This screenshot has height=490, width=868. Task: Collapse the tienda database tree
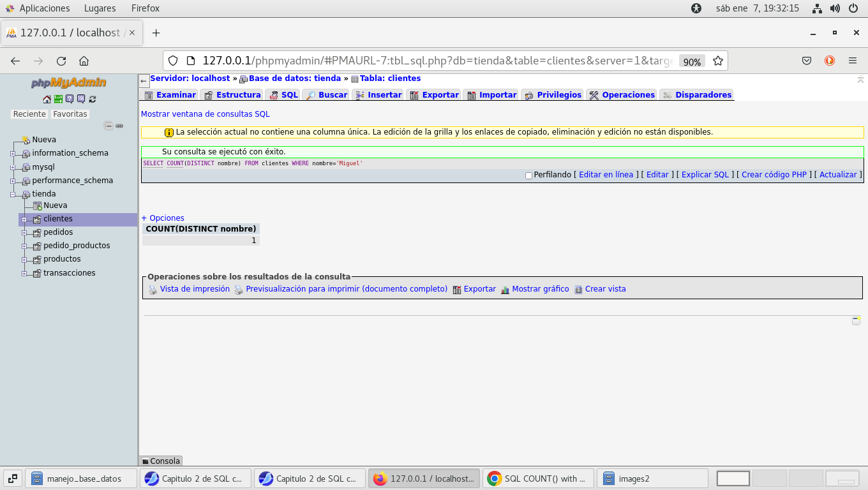[13, 194]
